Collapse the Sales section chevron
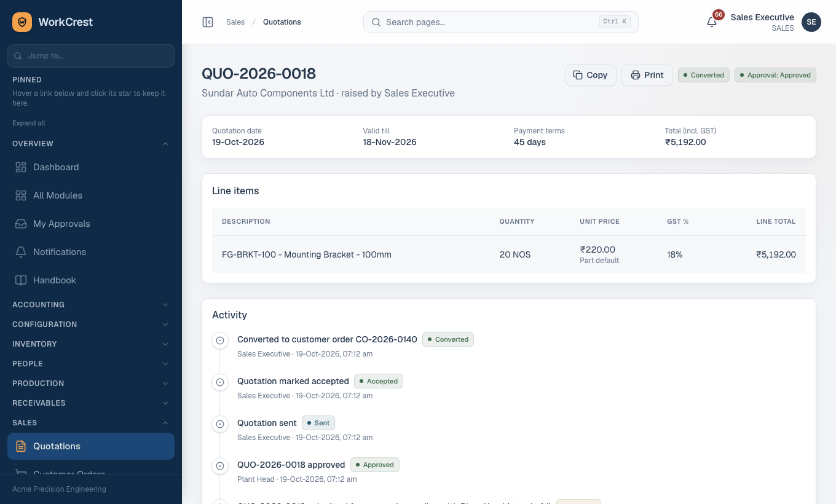Screen dimensions: 836x504 coord(165,423)
